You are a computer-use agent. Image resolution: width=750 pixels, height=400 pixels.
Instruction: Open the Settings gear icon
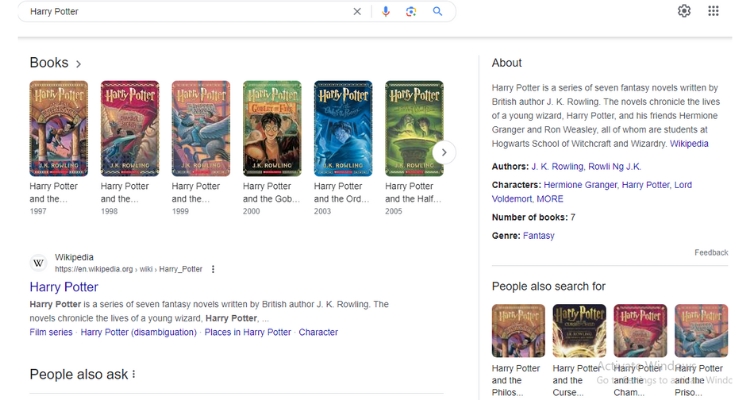pyautogui.click(x=684, y=11)
